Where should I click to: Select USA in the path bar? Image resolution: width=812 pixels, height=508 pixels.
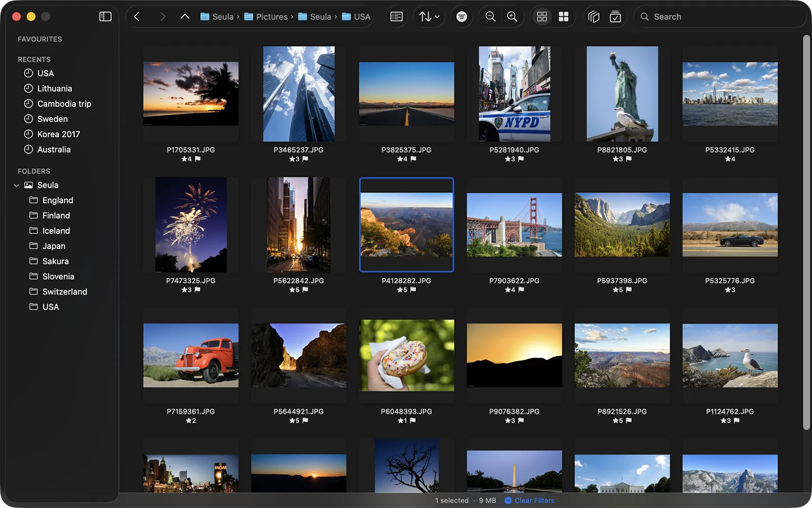pyautogui.click(x=356, y=17)
